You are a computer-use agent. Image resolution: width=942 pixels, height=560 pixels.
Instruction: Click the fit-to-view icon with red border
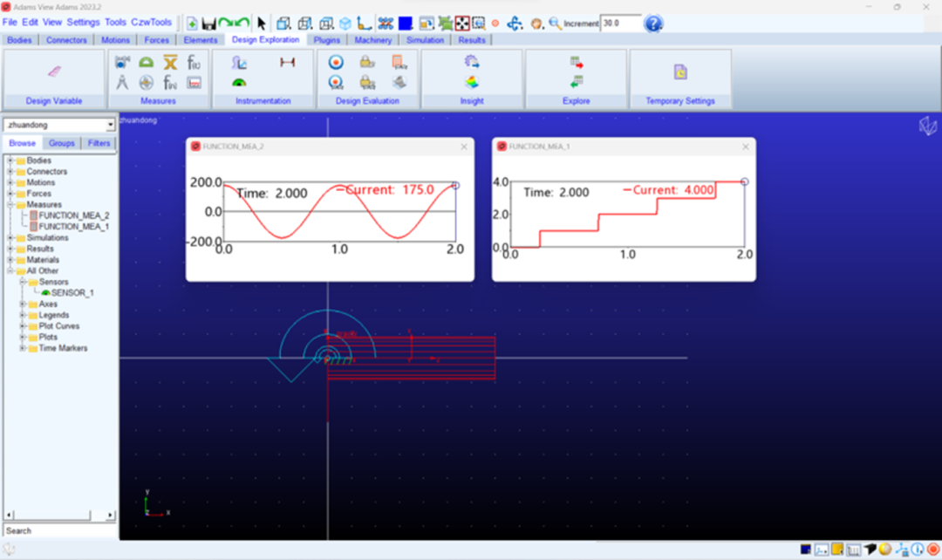coord(462,24)
